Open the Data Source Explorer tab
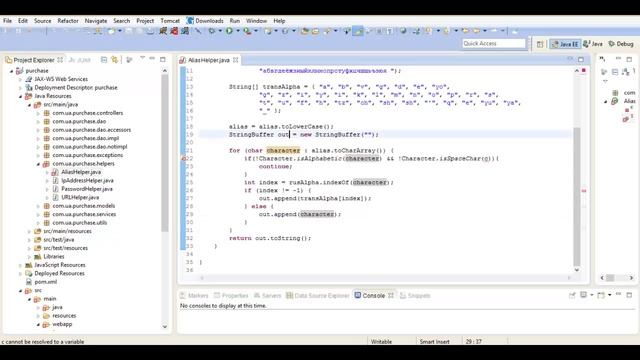 [318, 296]
